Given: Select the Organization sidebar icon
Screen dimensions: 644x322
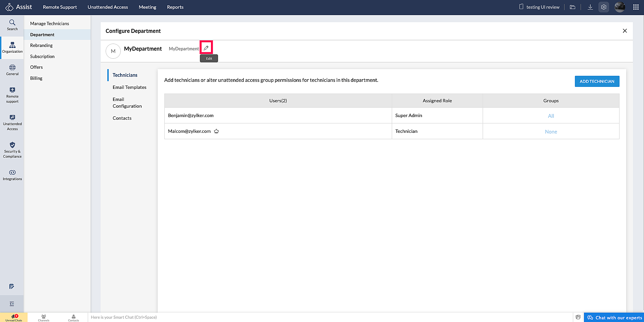Looking at the screenshot, I should click(12, 48).
